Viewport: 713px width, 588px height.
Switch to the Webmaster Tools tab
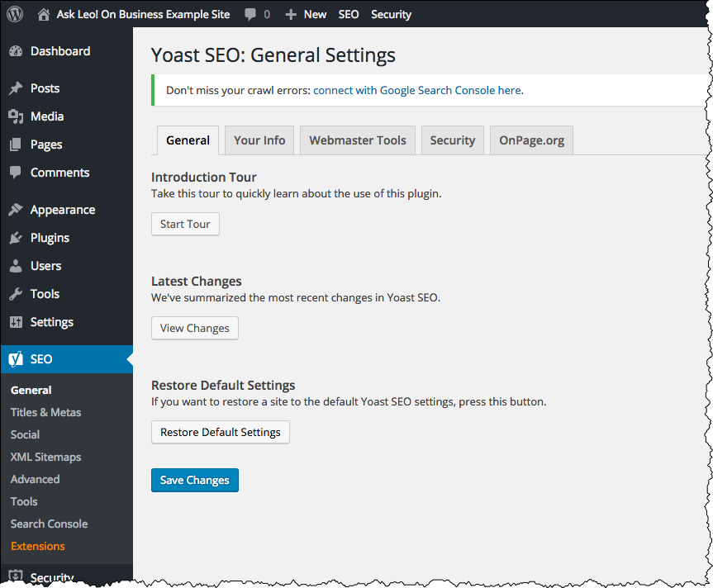[x=358, y=140]
